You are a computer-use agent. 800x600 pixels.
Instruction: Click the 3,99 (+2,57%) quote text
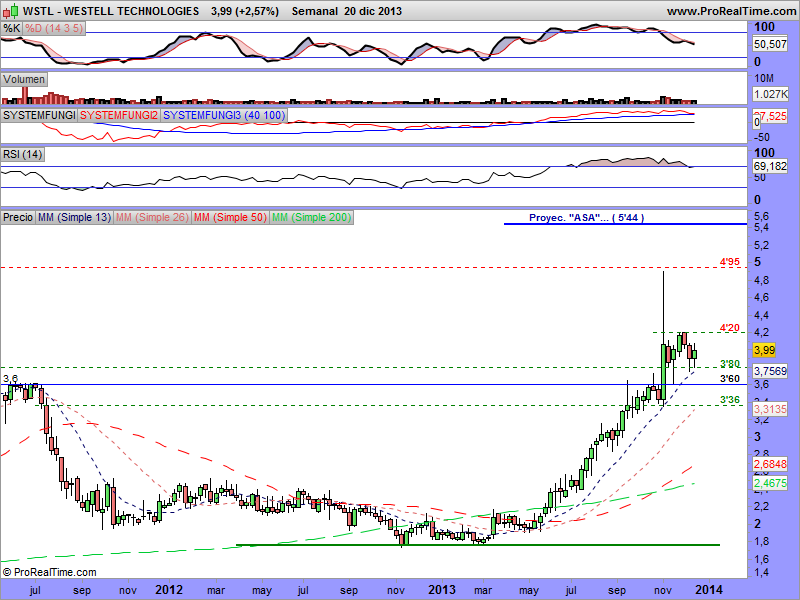245,11
